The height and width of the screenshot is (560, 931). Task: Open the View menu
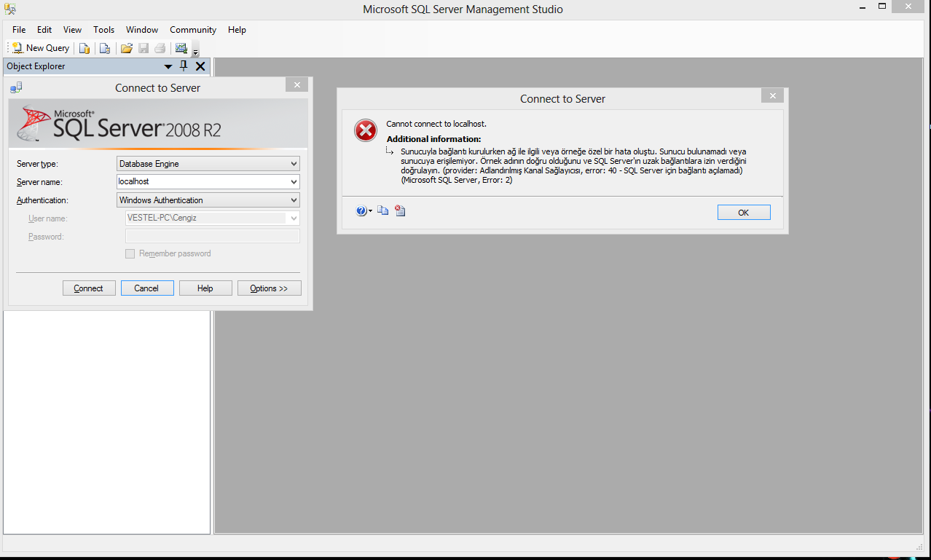[72, 30]
